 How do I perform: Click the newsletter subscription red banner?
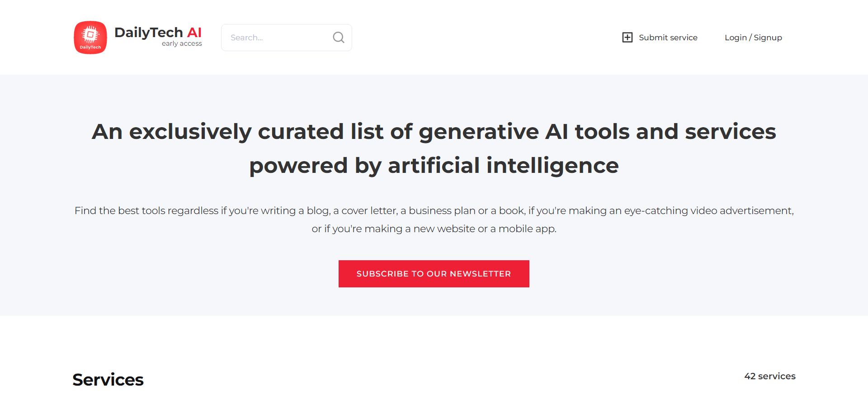click(434, 273)
